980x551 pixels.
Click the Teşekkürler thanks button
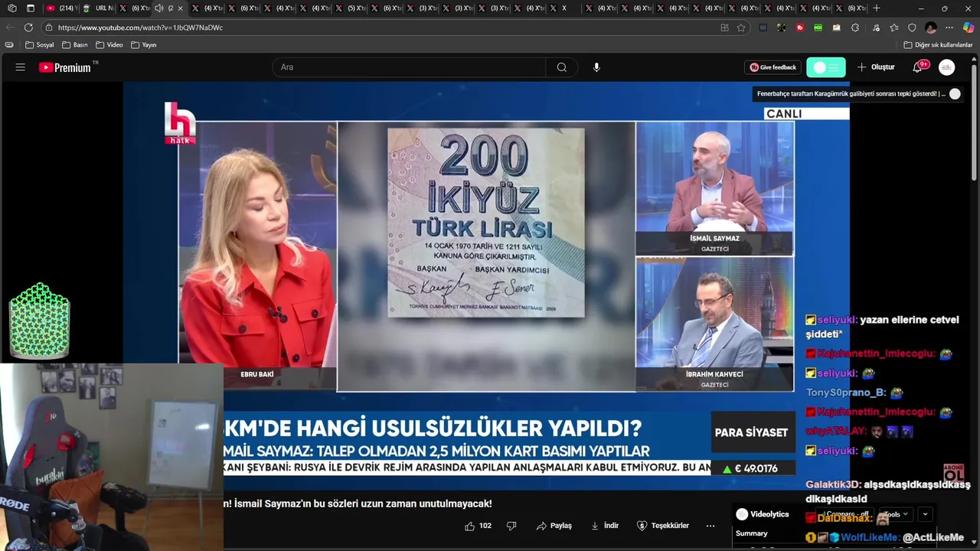coord(663,526)
